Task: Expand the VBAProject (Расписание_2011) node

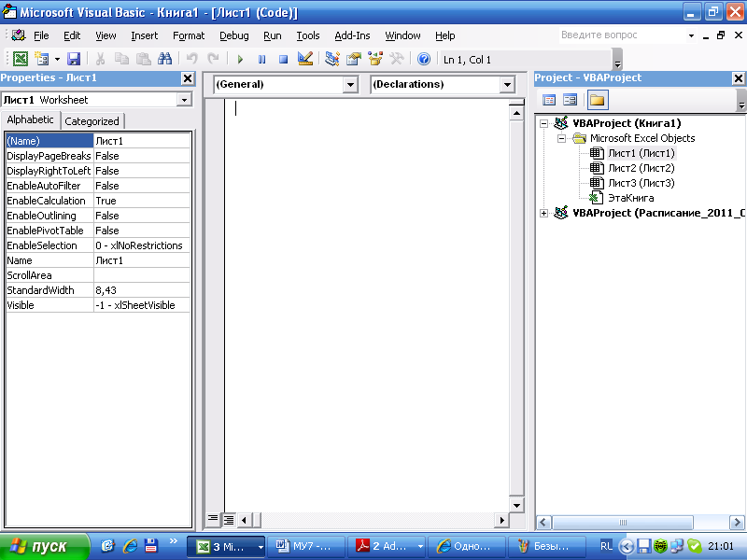Action: [543, 214]
